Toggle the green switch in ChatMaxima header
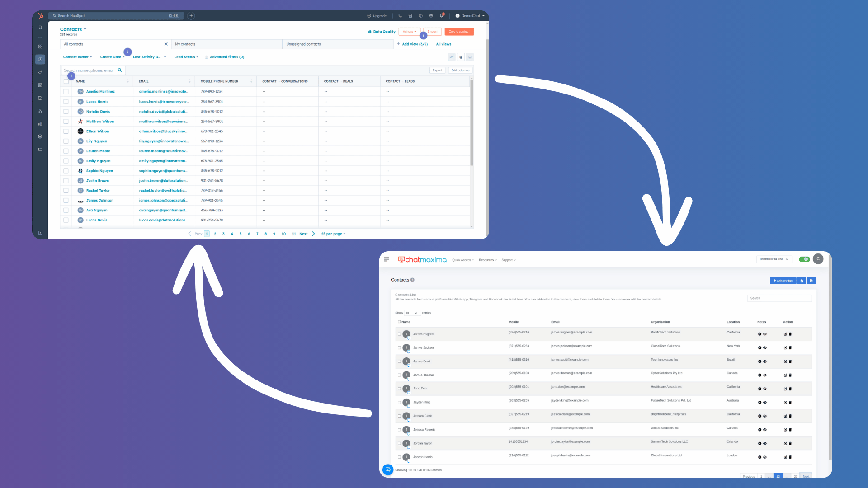This screenshot has height=488, width=868. click(804, 259)
